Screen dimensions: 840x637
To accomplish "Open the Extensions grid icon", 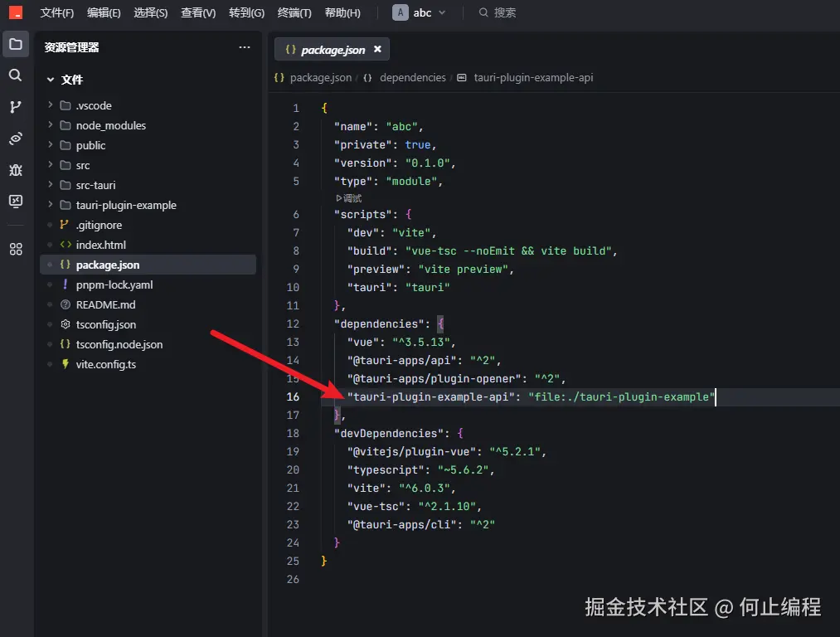I will 16,249.
